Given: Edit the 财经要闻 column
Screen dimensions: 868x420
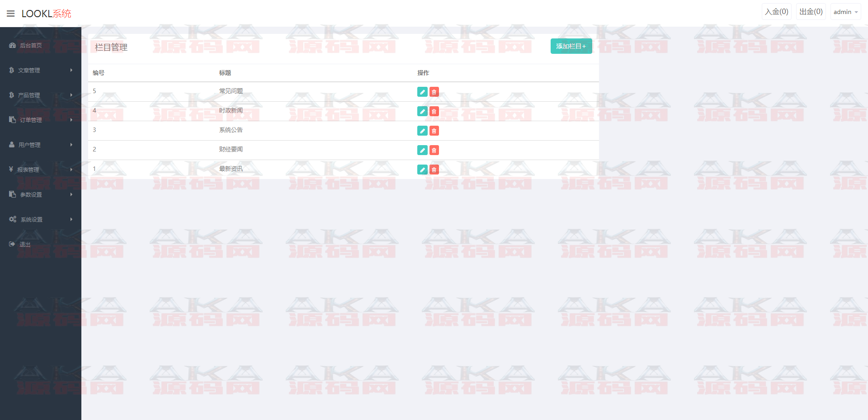Looking at the screenshot, I should point(422,150).
